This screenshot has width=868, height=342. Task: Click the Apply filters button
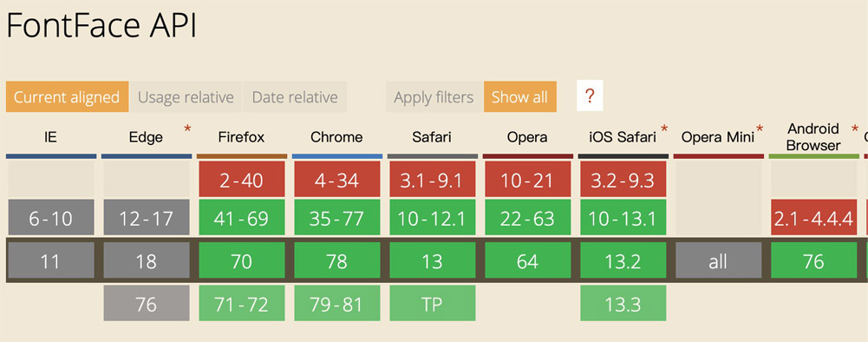pos(434,97)
